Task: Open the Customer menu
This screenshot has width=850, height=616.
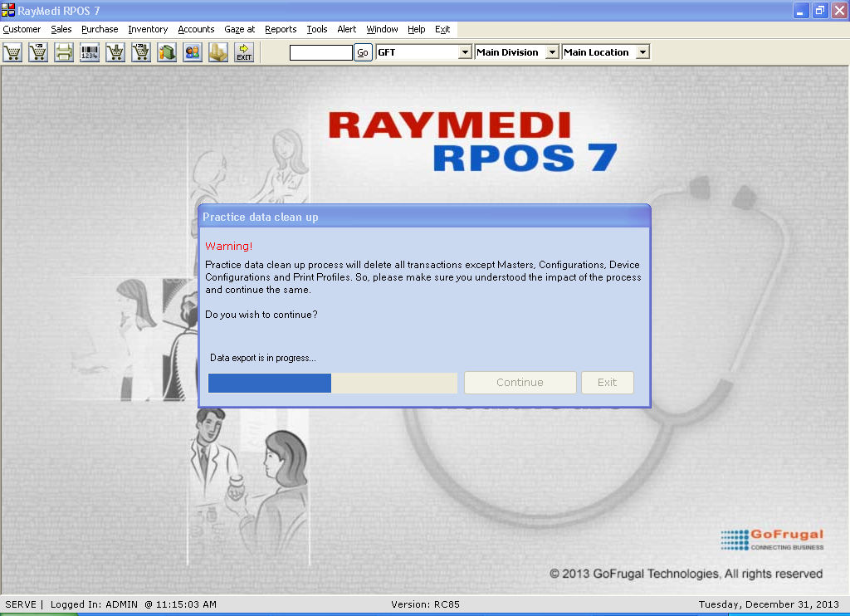Action: click(22, 29)
